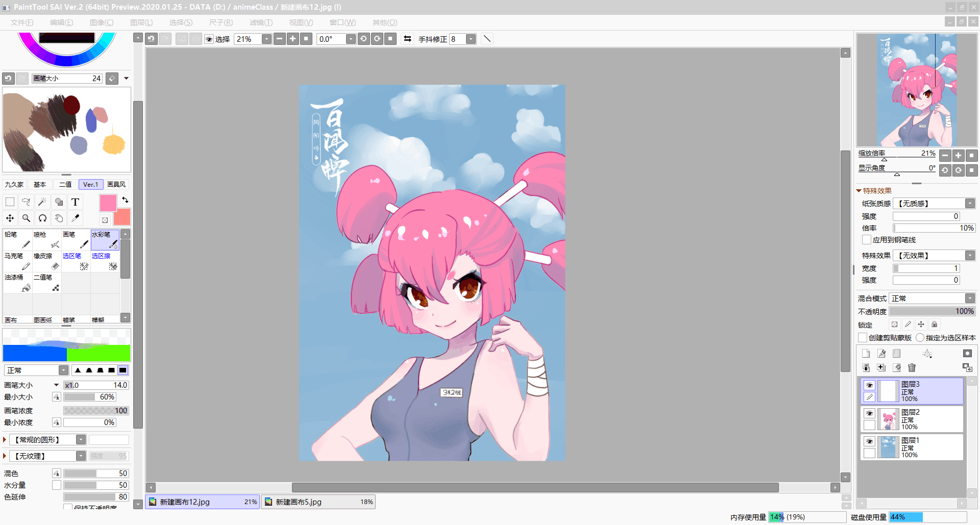Toggle pressure for 水分量
Screen dimensions: 980x525
57,485
